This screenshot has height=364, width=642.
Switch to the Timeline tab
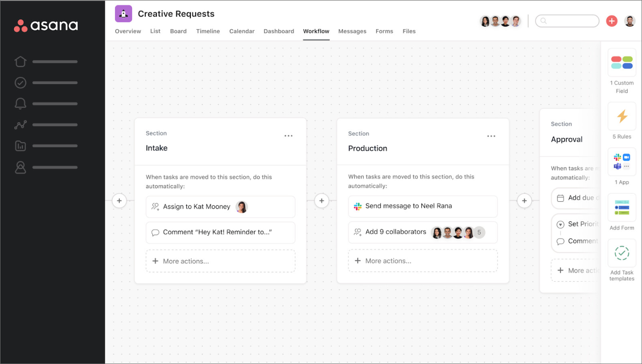pyautogui.click(x=208, y=31)
